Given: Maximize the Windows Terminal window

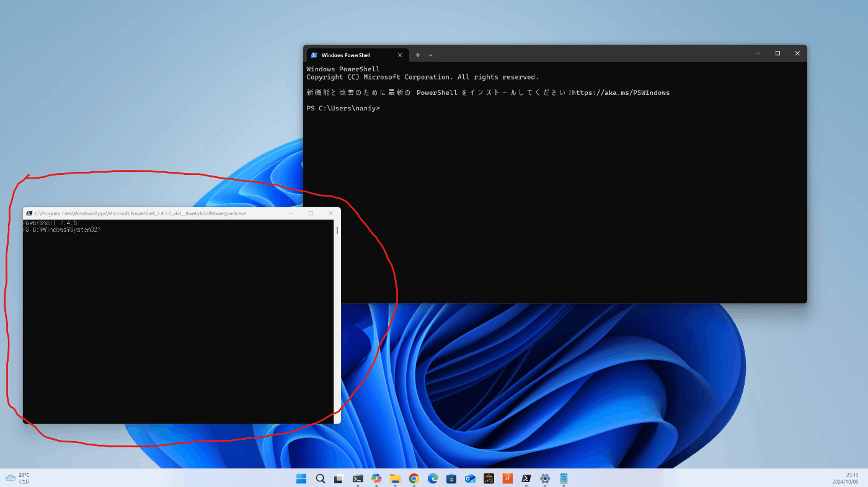Looking at the screenshot, I should click(x=777, y=53).
